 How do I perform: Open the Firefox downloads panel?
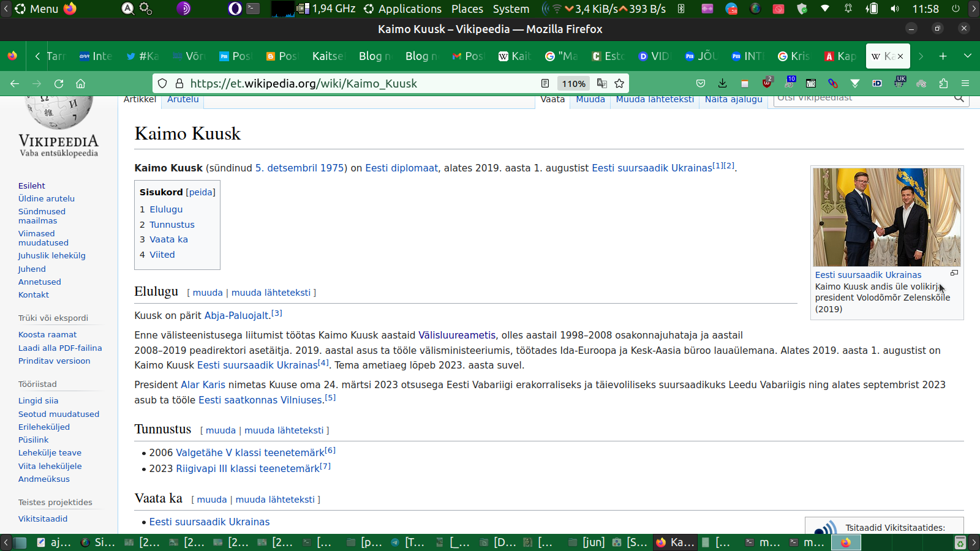point(723,83)
